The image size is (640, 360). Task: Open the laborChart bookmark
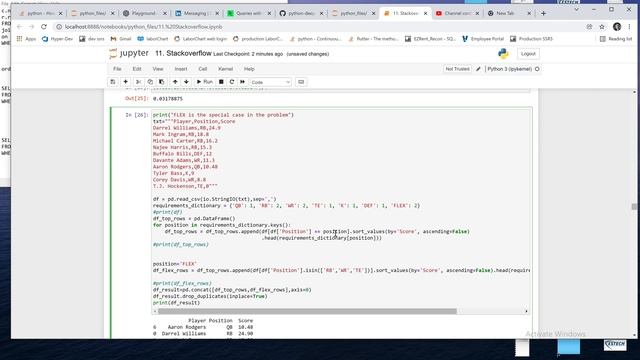pyautogui.click(x=153, y=39)
